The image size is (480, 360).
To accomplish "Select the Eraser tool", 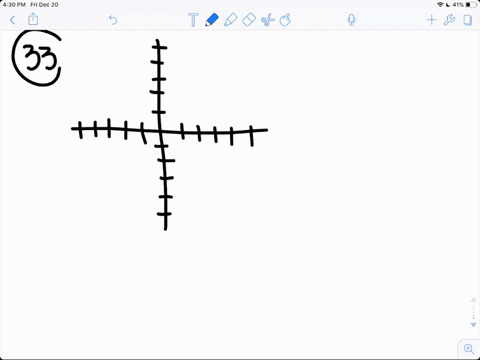I will pos(249,20).
